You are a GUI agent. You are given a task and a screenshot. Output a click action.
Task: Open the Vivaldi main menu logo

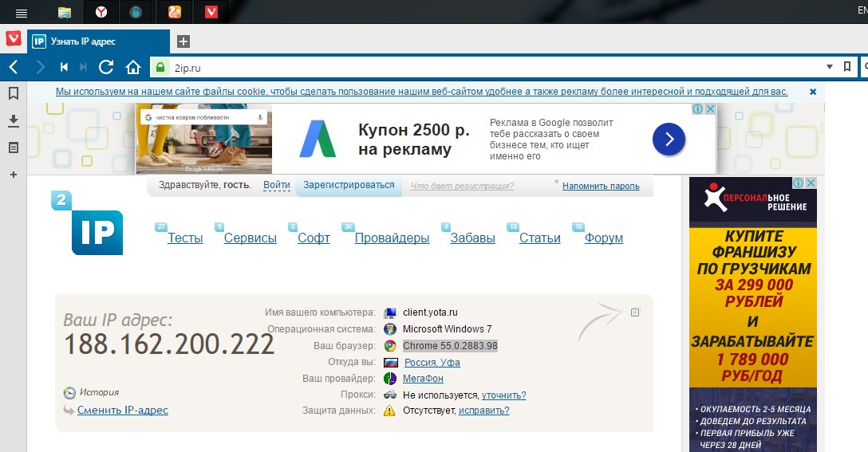(13, 40)
